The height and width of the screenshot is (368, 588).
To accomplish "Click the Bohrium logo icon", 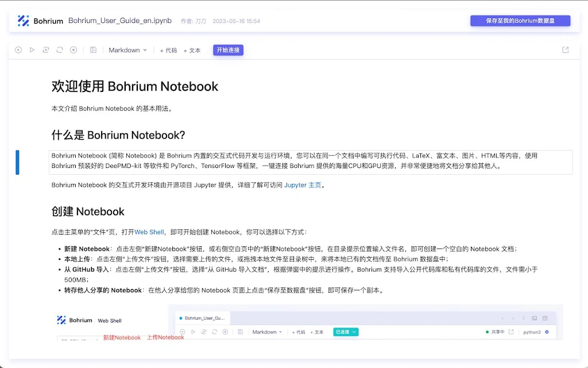I will pos(23,21).
